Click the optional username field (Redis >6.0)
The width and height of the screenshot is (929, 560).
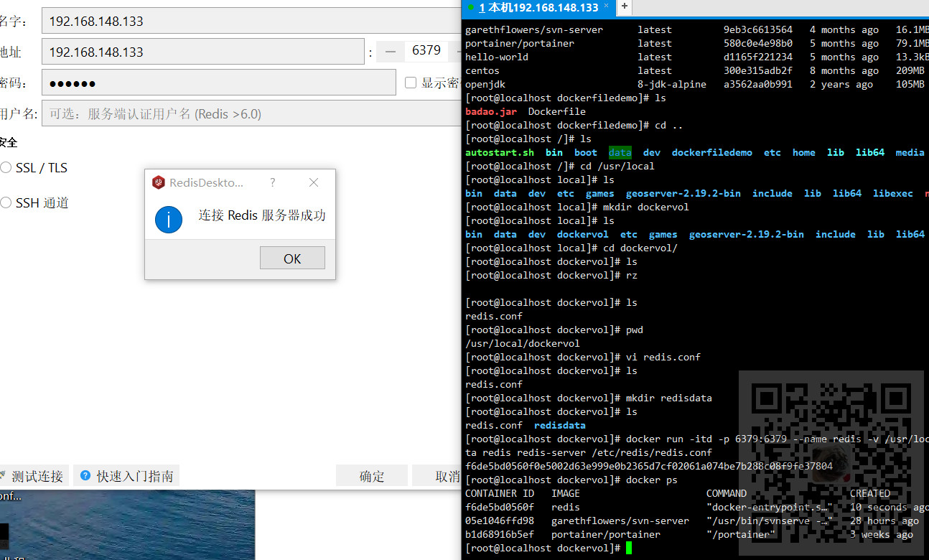click(x=251, y=113)
